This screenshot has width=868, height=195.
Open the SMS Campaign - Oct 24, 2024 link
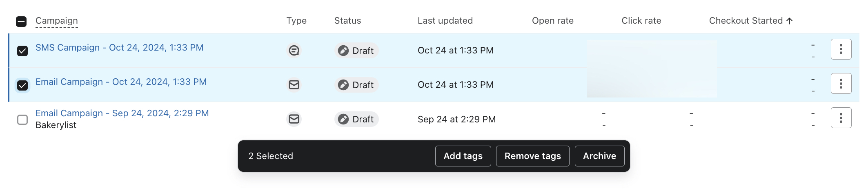pos(119,48)
